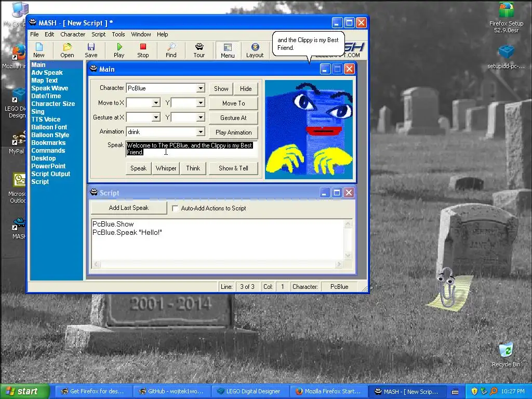Image resolution: width=532 pixels, height=399 pixels.
Task: Select Speak Wave in the sidebar
Action: click(49, 88)
